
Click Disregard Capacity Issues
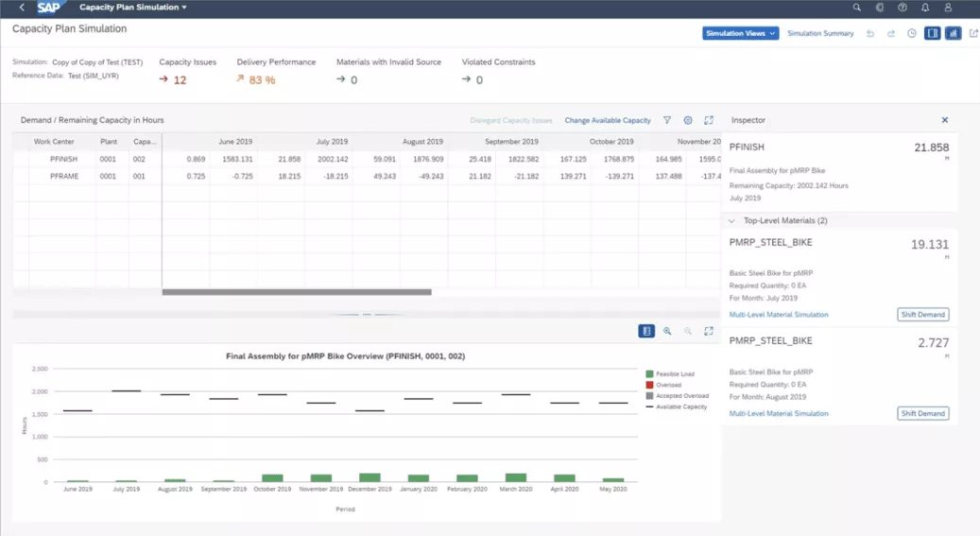[x=511, y=120]
